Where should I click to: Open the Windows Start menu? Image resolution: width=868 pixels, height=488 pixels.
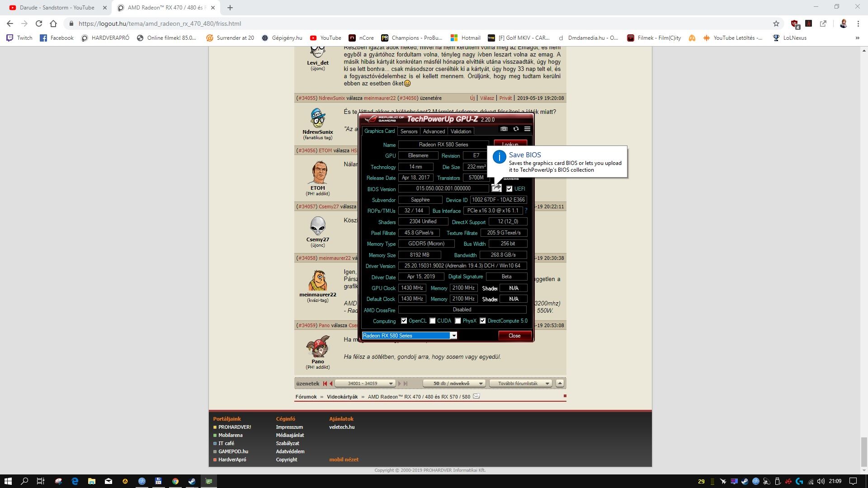click(x=8, y=481)
